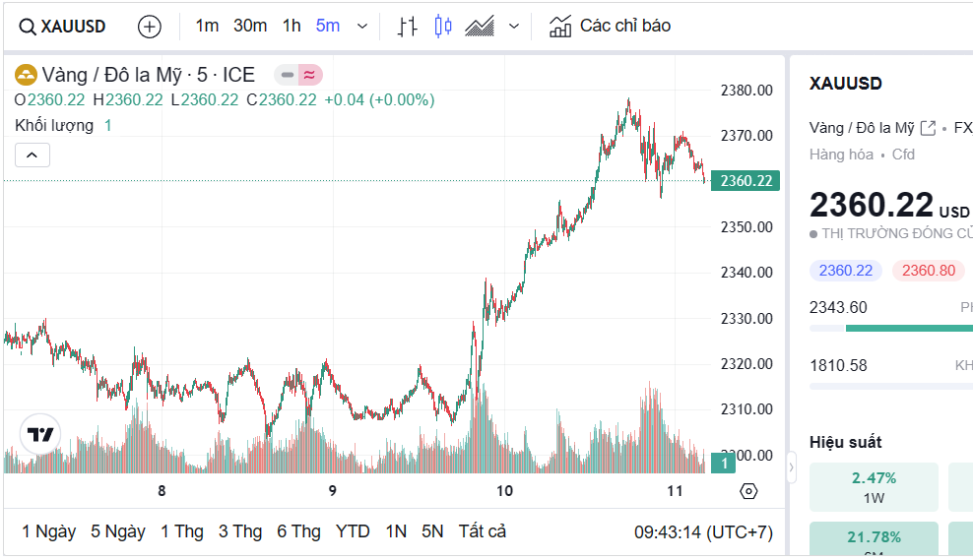Click the red 2360.80 ask price
The width and height of the screenshot is (973, 560).
(929, 271)
